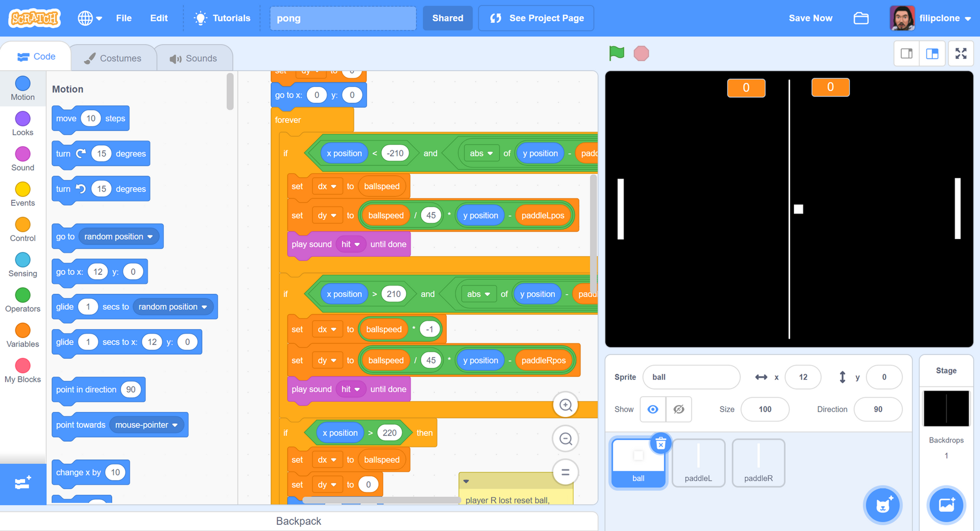980x531 pixels.
Task: Select the Sensing block category
Action: [x=23, y=265]
